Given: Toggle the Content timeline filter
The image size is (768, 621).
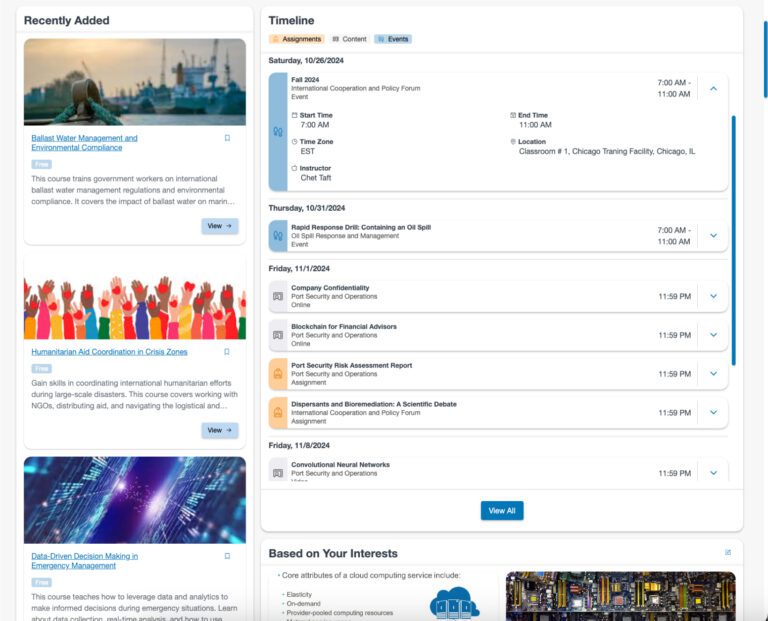Looking at the screenshot, I should click(349, 39).
